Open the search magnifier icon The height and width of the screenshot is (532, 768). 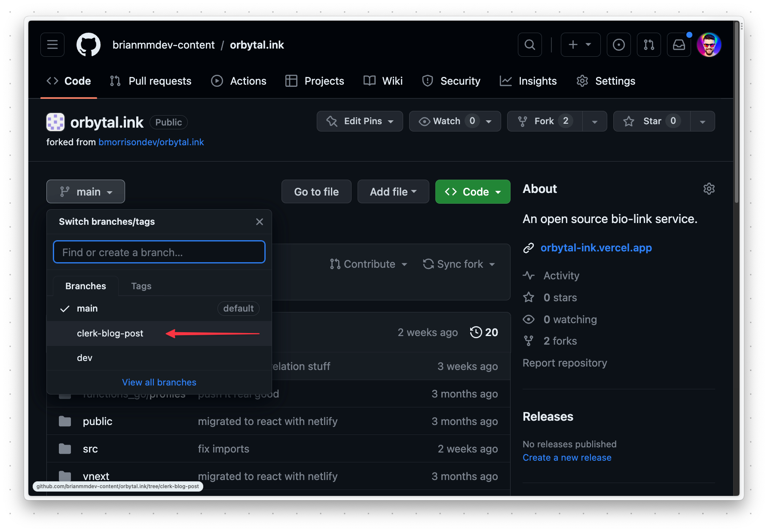529,44
